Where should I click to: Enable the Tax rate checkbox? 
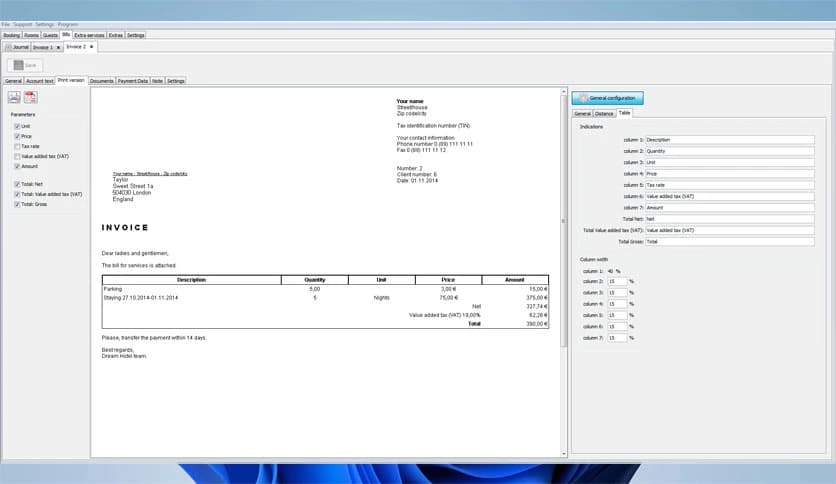click(x=16, y=146)
